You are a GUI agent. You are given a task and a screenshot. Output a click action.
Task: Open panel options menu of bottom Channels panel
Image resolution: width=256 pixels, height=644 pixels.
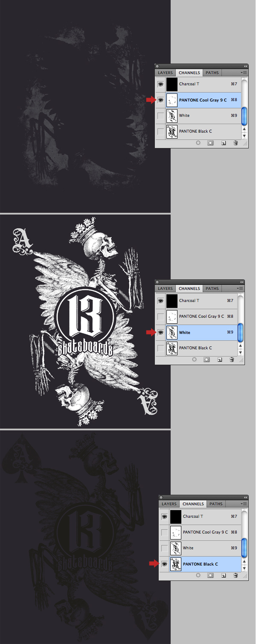pos(244,504)
